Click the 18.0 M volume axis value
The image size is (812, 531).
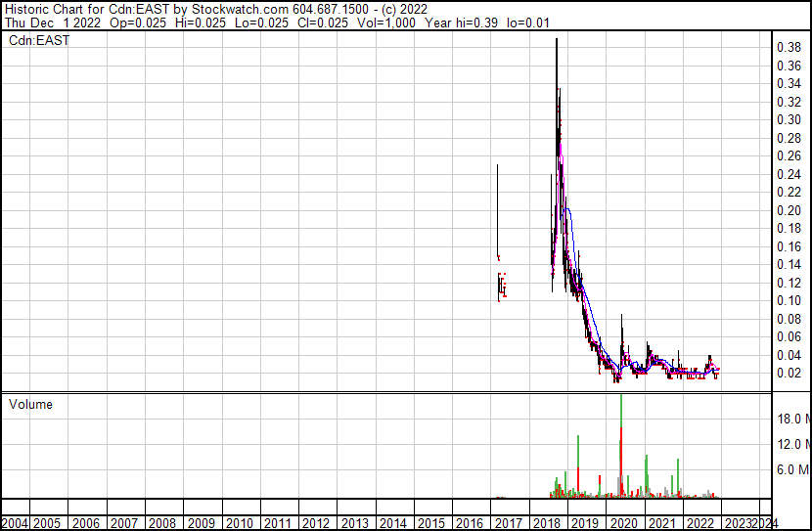click(793, 419)
